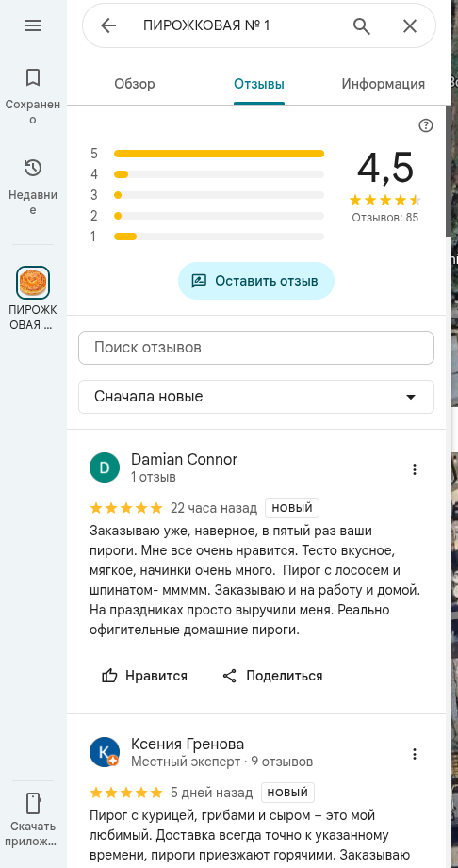
Task: Click the НОВЫЙ badge on Ксения Гренова's review
Action: [x=287, y=793]
